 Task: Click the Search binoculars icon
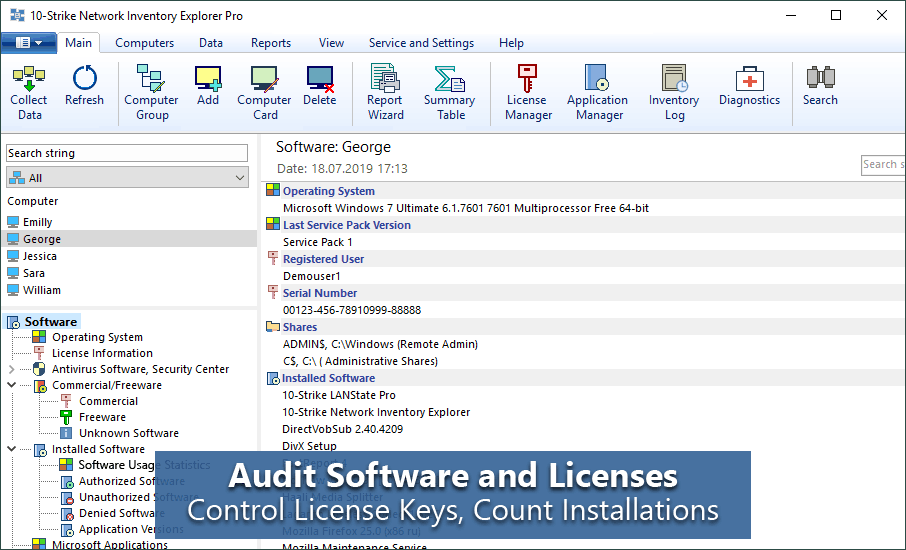[820, 80]
